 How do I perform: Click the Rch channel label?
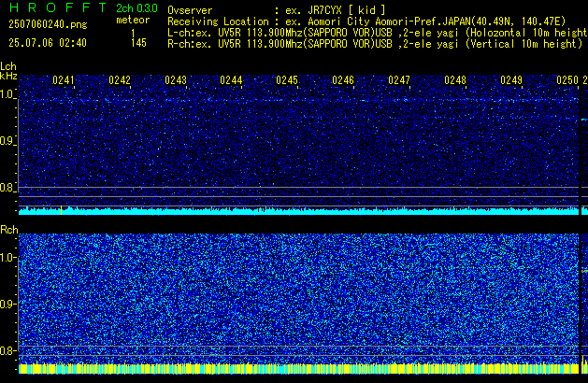tap(9, 230)
